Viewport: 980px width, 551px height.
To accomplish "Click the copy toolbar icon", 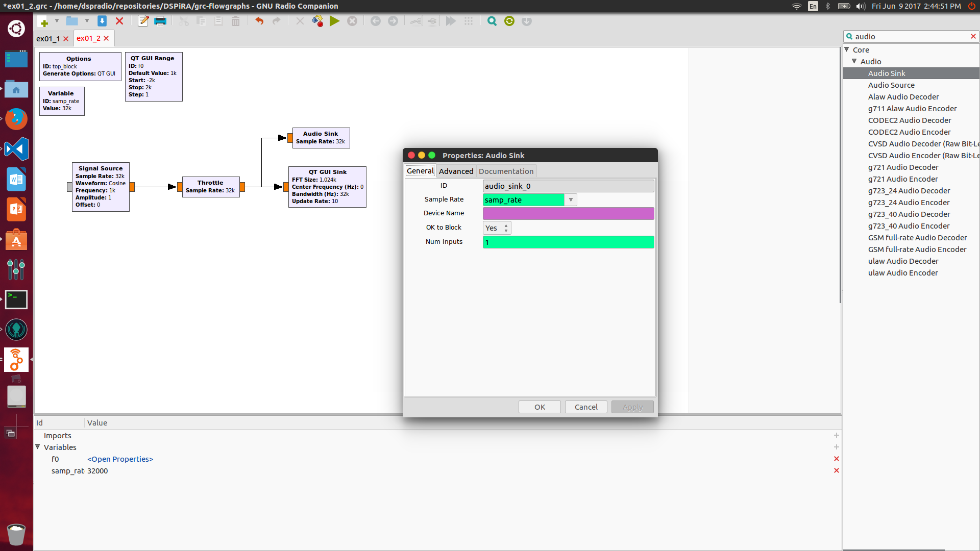I will pyautogui.click(x=201, y=21).
